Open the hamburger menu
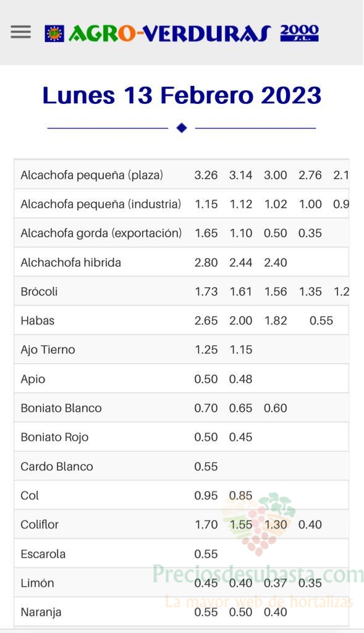 pyautogui.click(x=20, y=32)
